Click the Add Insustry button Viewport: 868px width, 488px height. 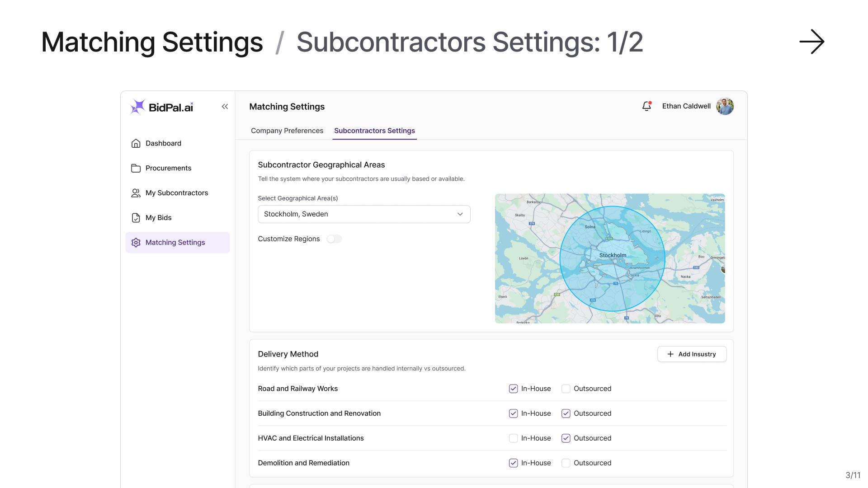[x=692, y=354]
